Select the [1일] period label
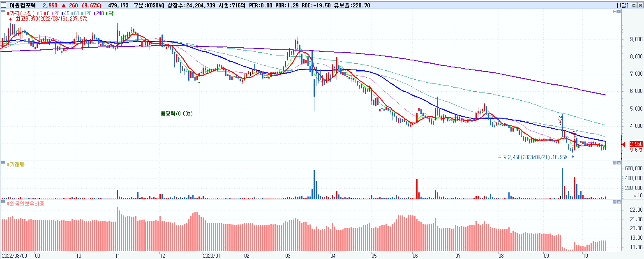The height and width of the screenshot is (259, 644). (x=623, y=5)
